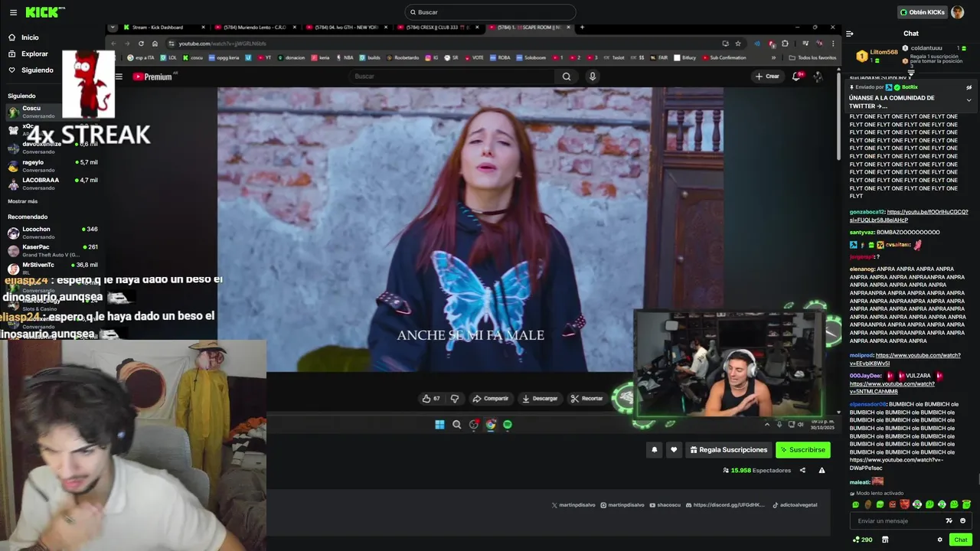Dislike the YouTube video thumbs down

coord(455,399)
